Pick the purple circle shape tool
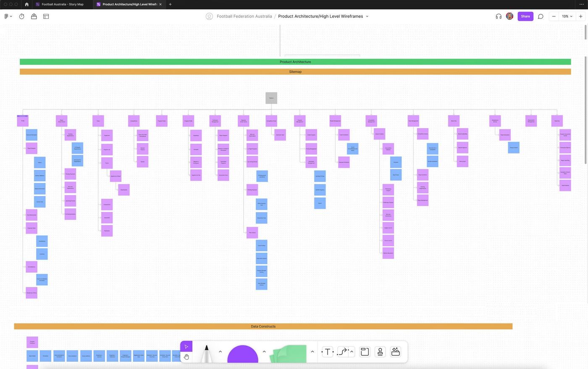This screenshot has height=369, width=588. coord(243,354)
